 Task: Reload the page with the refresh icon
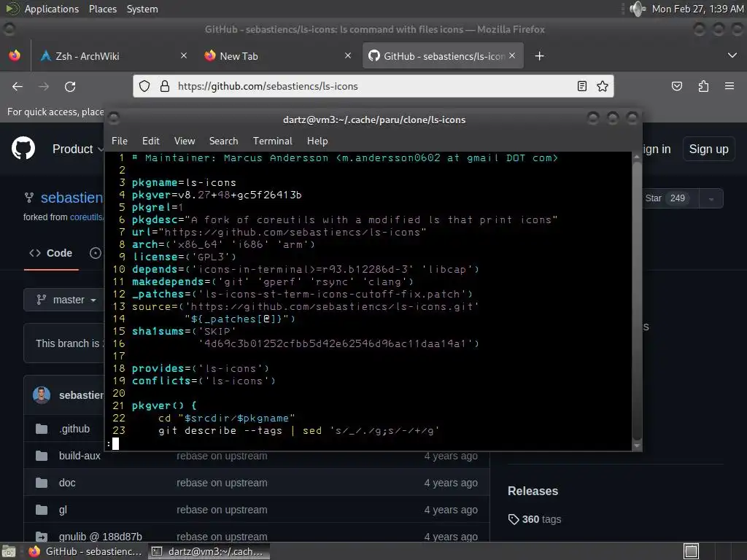(70, 86)
